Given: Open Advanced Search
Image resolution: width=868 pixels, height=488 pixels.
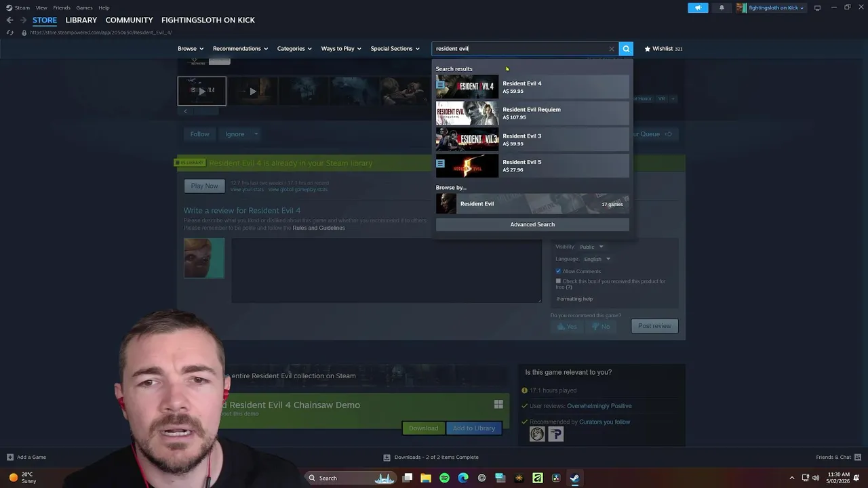Looking at the screenshot, I should click(x=532, y=224).
